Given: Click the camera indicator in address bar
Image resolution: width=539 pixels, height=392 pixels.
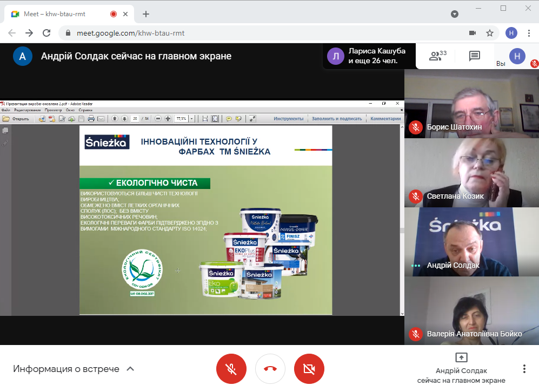Looking at the screenshot, I should tap(473, 33).
